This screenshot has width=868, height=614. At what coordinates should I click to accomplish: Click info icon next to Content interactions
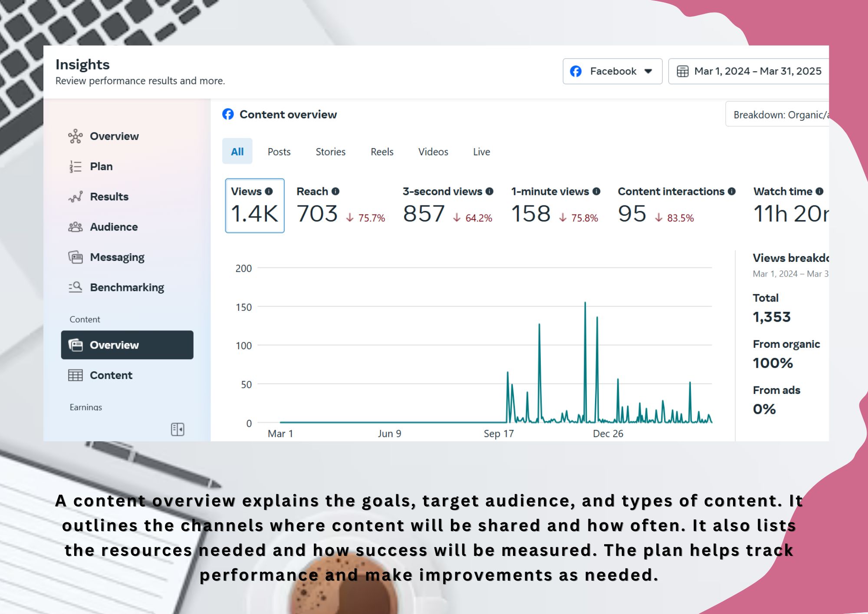tap(732, 191)
